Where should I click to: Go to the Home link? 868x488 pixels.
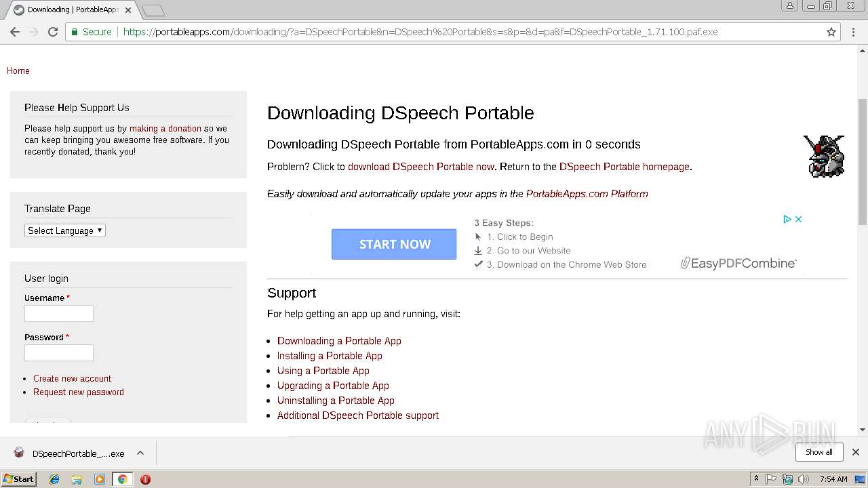click(18, 70)
